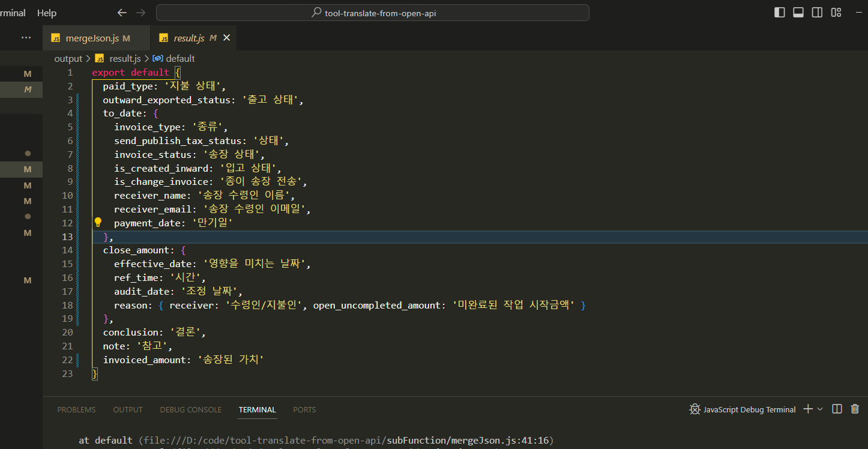Close the result.js tab

226,38
